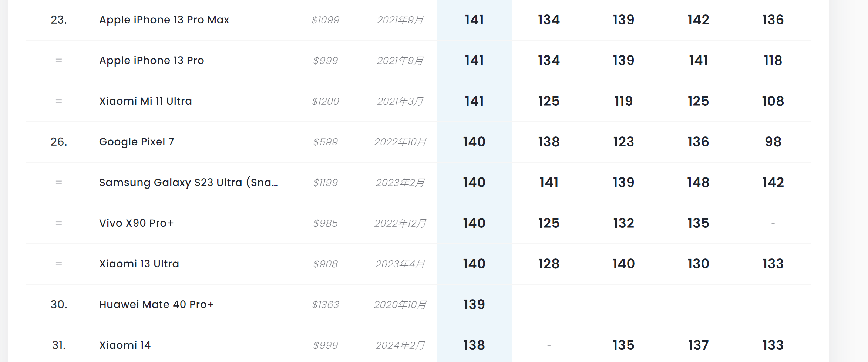868x362 pixels.
Task: Click the 2023年2月 launch date for Galaxy S23 Ultra
Action: click(x=400, y=183)
